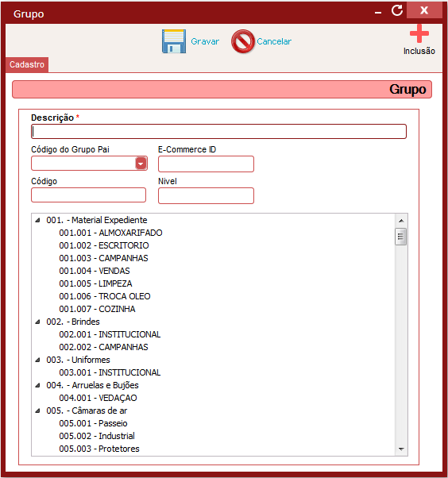The image size is (448, 478).
Task: Minimize the Grupo window
Action: [378, 13]
